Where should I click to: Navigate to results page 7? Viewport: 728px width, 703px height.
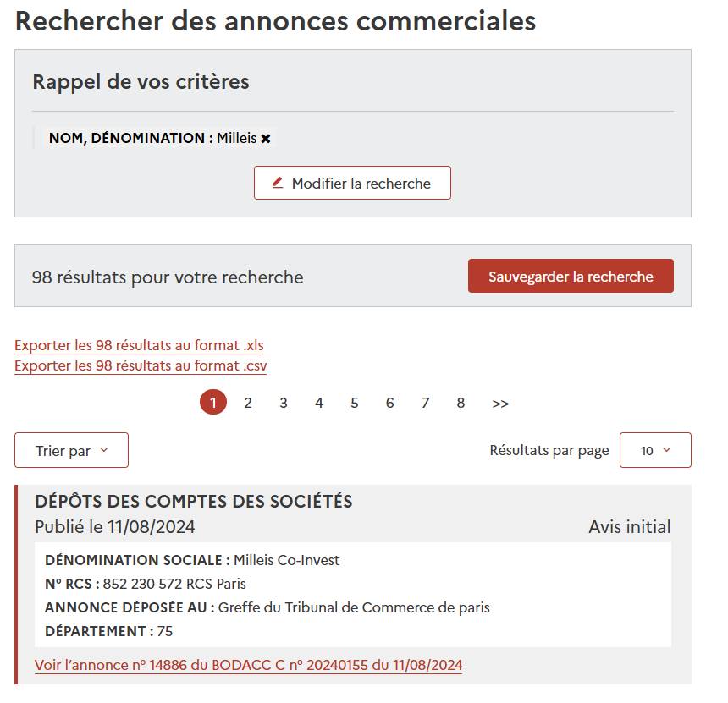click(425, 403)
